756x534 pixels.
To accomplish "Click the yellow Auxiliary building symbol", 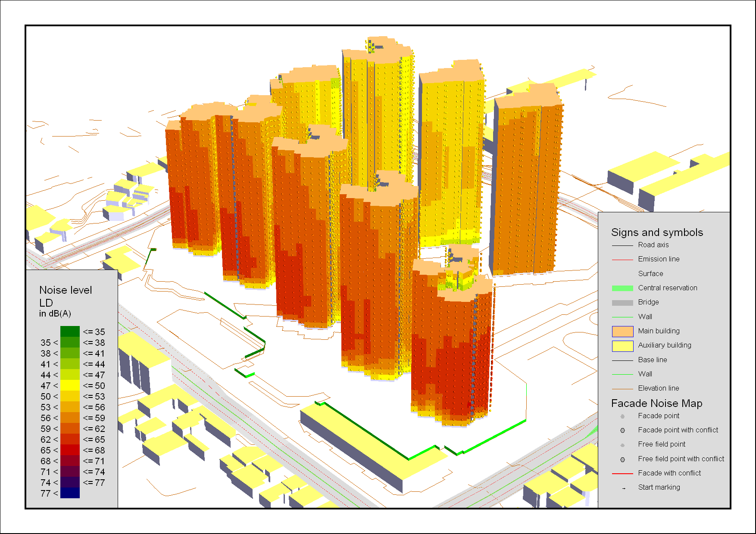I will tap(622, 346).
